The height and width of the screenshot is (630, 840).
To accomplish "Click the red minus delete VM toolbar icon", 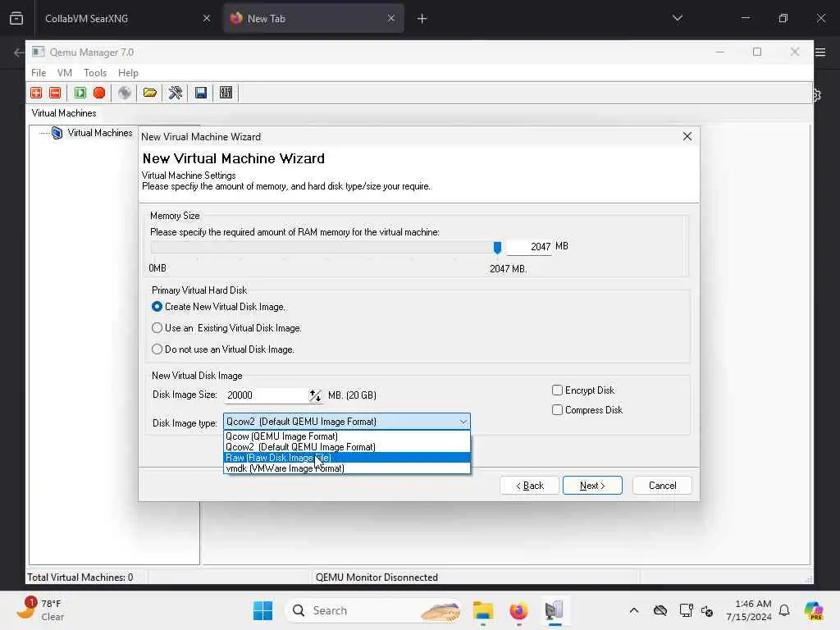I will (55, 93).
